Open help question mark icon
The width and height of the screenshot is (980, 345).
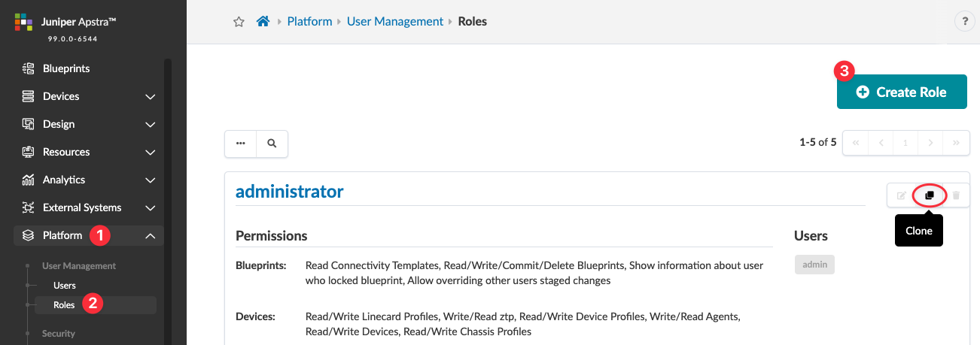tap(964, 22)
